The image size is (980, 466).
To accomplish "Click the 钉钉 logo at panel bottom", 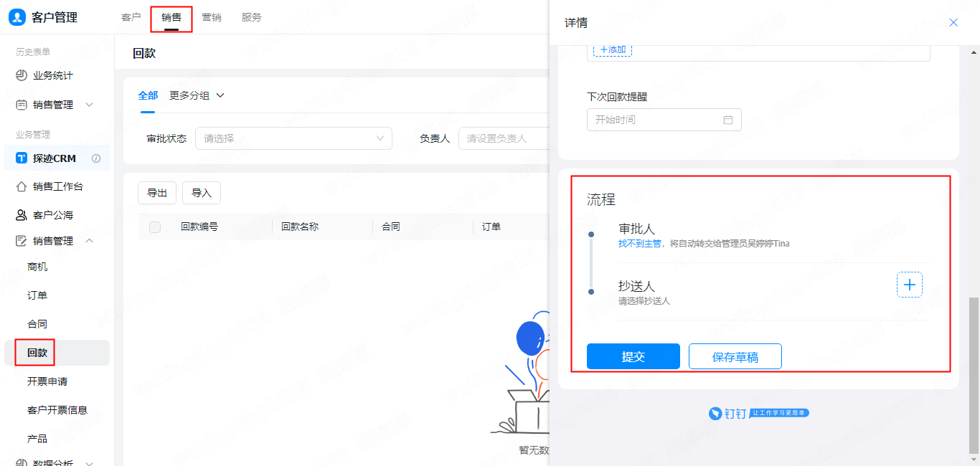I will point(759,413).
